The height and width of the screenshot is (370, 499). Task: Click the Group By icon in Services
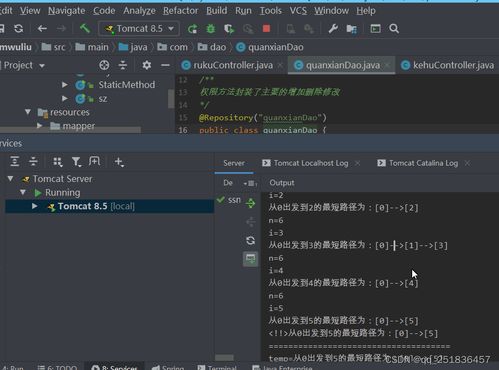(57, 162)
